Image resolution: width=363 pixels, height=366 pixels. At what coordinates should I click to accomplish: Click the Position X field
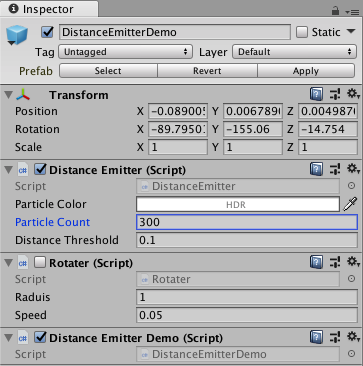click(x=178, y=111)
